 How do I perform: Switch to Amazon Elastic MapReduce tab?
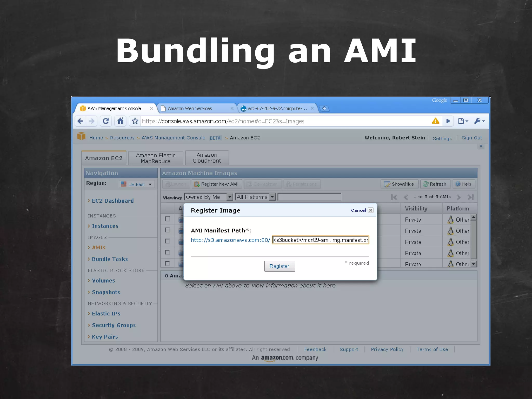tap(156, 158)
